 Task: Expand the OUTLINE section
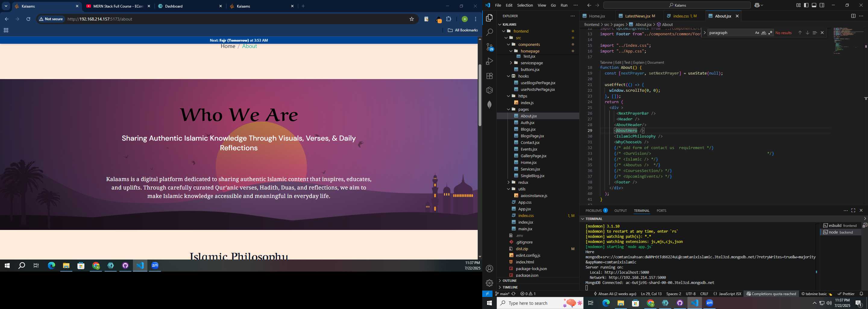click(x=538, y=281)
